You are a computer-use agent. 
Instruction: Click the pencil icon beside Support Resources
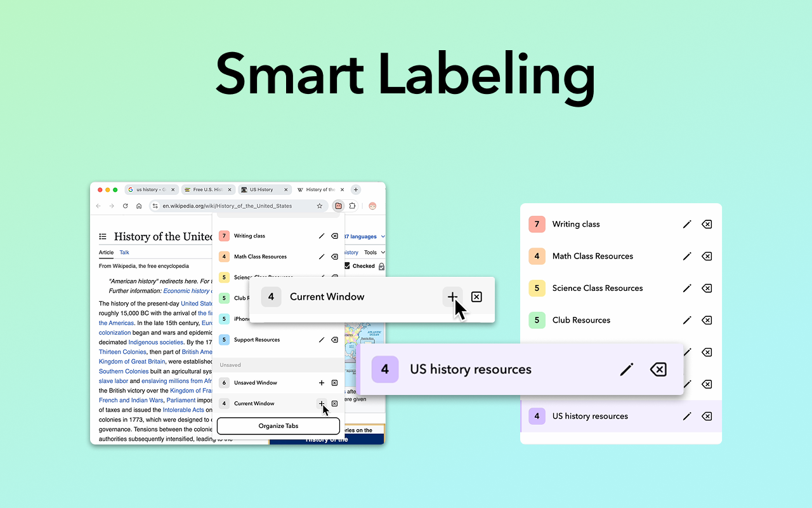point(322,340)
